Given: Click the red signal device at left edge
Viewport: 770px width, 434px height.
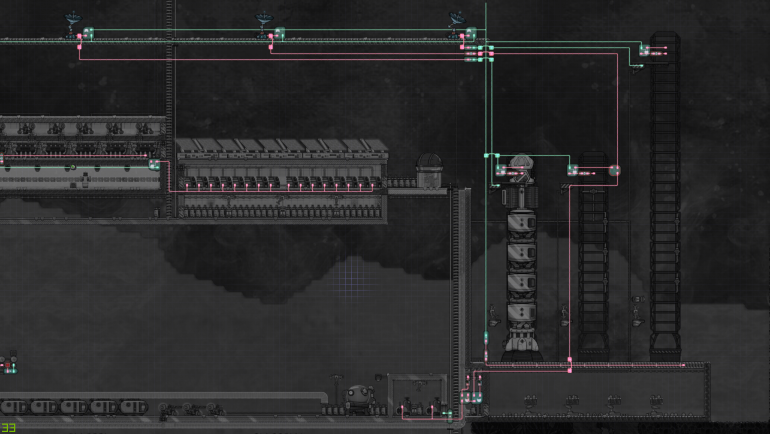Looking at the screenshot, I should coord(9,366).
